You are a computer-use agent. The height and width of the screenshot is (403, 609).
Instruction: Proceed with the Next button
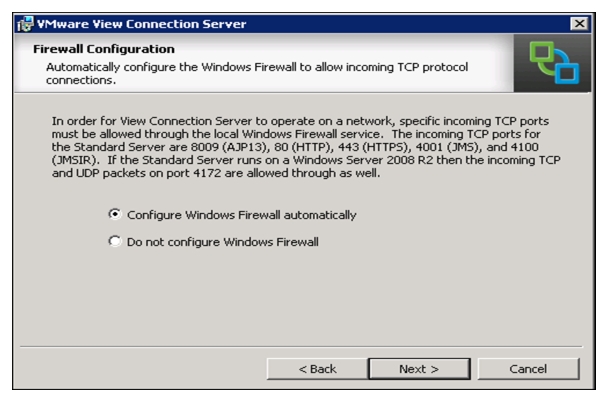(419, 369)
